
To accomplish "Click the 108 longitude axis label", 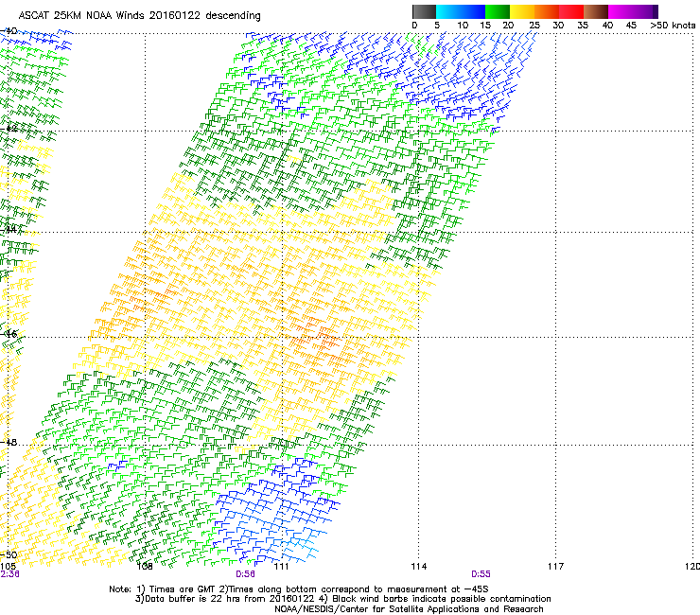I will coord(145,567).
